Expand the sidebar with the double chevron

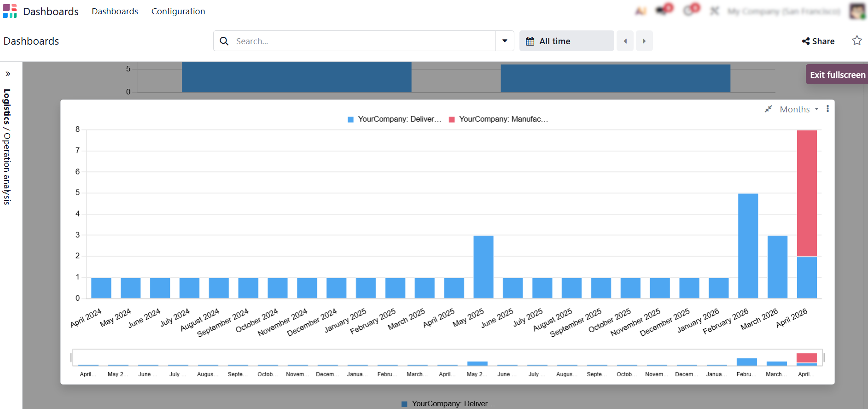click(8, 74)
